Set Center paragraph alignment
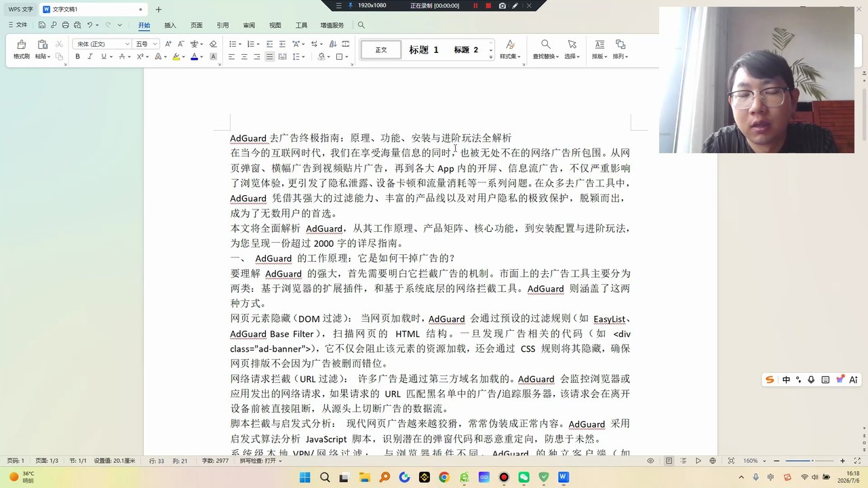 (x=244, y=57)
